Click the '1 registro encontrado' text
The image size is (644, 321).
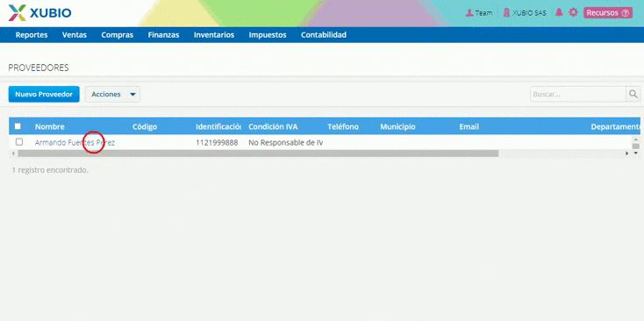(50, 169)
